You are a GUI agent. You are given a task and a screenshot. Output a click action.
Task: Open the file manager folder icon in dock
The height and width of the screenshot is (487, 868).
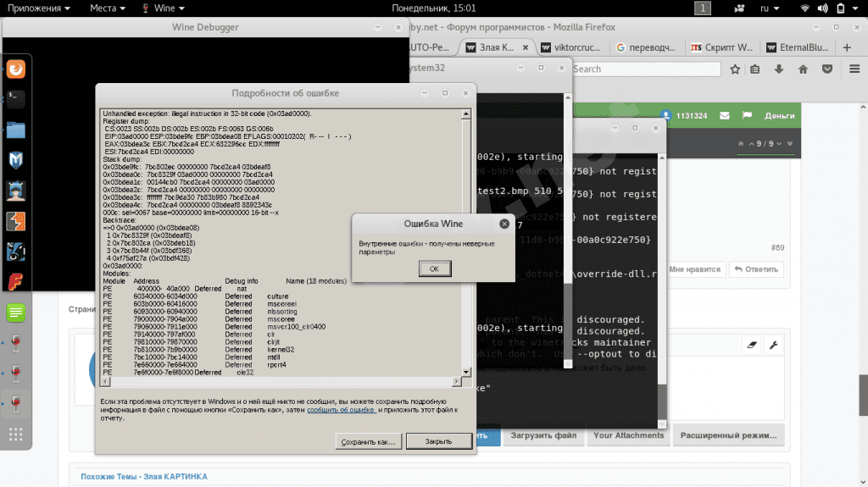(x=15, y=130)
